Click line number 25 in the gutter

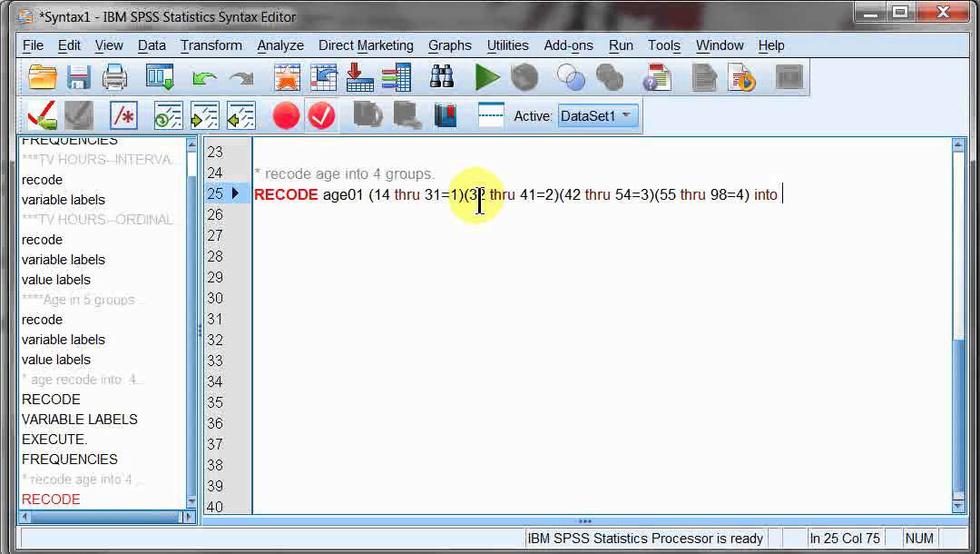pos(215,193)
